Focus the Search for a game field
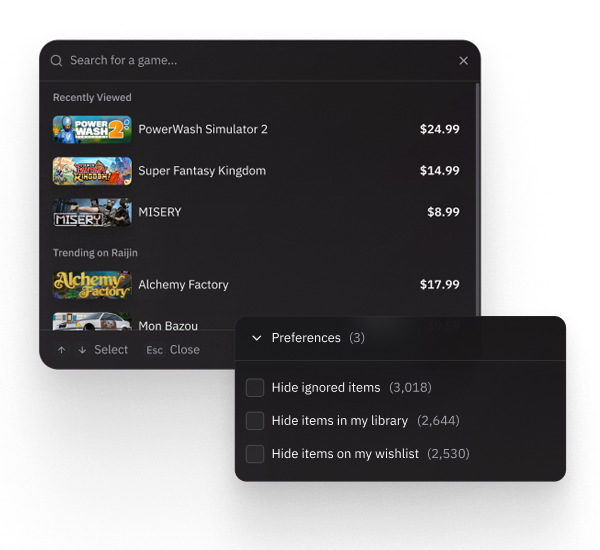The height and width of the screenshot is (550, 600). (262, 60)
